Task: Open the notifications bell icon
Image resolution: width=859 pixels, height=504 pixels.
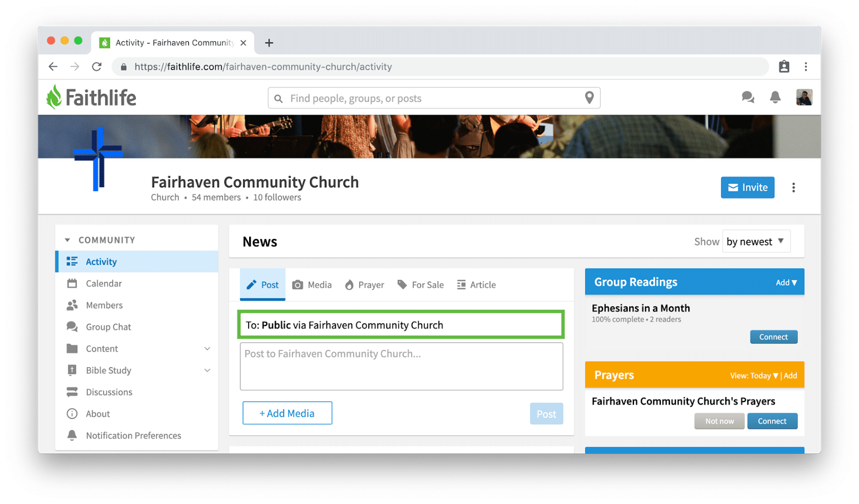Action: coord(775,97)
